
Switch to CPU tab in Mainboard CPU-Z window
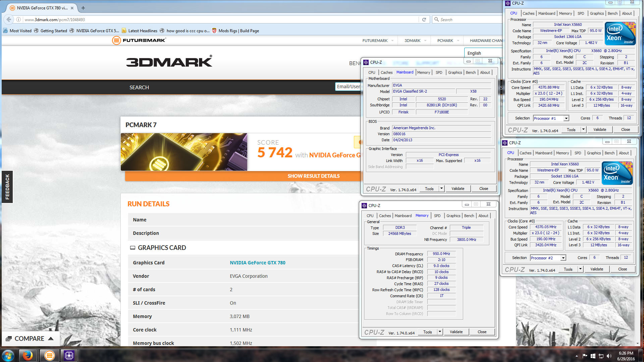tap(372, 72)
